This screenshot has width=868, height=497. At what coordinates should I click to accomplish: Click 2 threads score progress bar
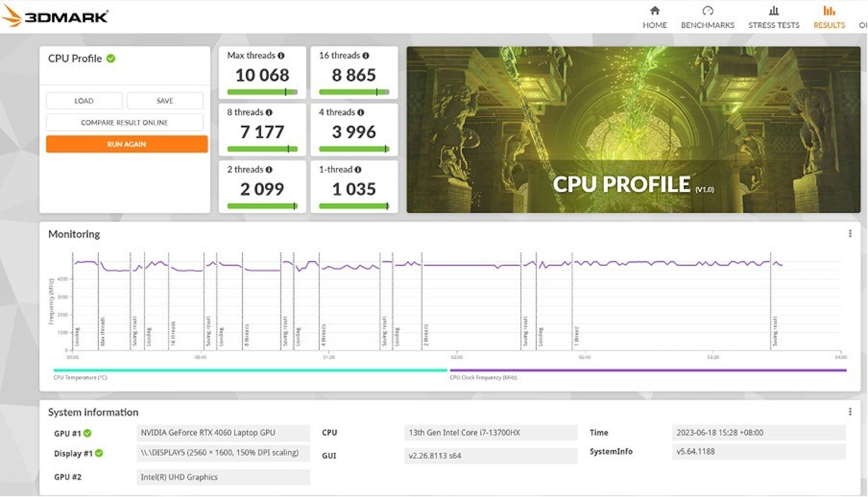[x=262, y=206]
